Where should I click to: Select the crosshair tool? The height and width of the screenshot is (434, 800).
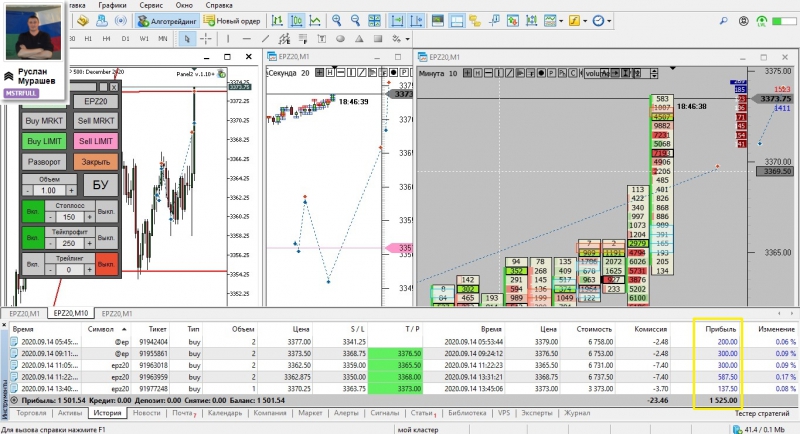point(205,39)
